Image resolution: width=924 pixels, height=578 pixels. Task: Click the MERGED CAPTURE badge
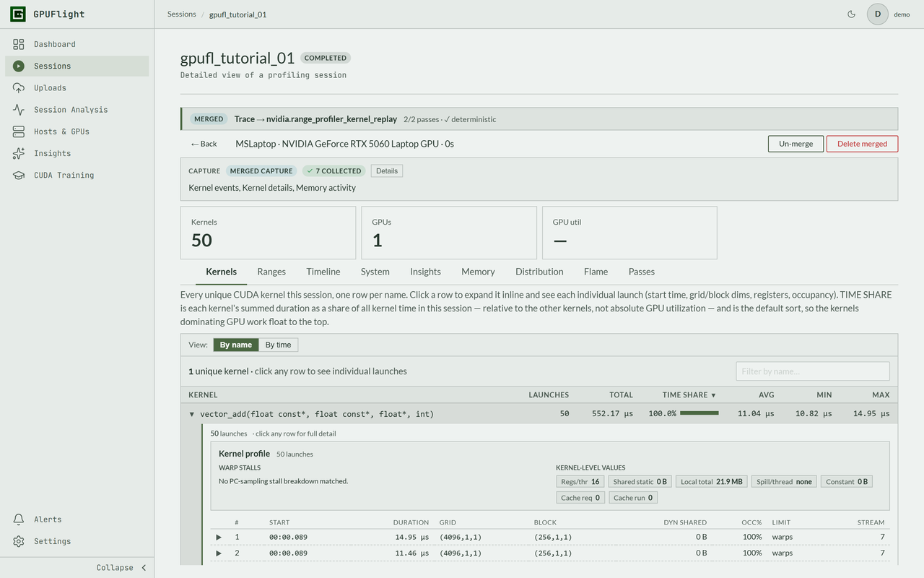[261, 171]
